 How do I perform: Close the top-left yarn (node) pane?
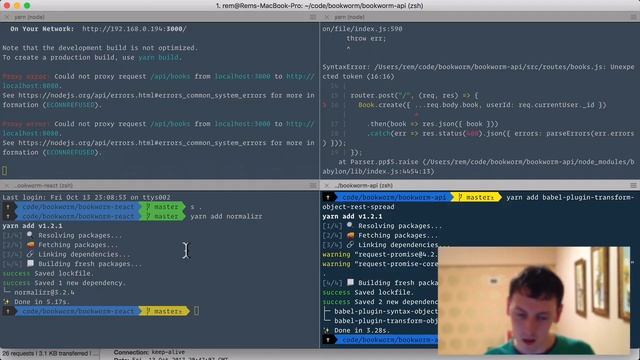[7, 17]
